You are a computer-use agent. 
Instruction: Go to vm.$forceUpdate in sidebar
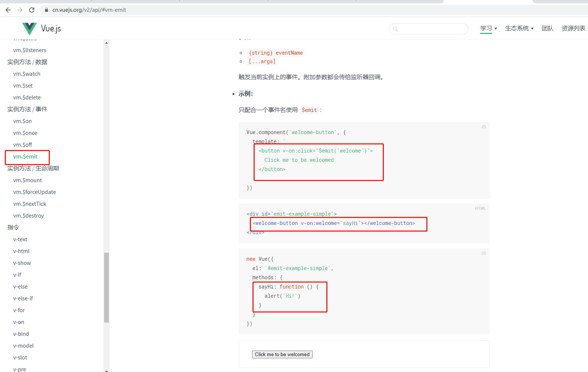tap(35, 192)
